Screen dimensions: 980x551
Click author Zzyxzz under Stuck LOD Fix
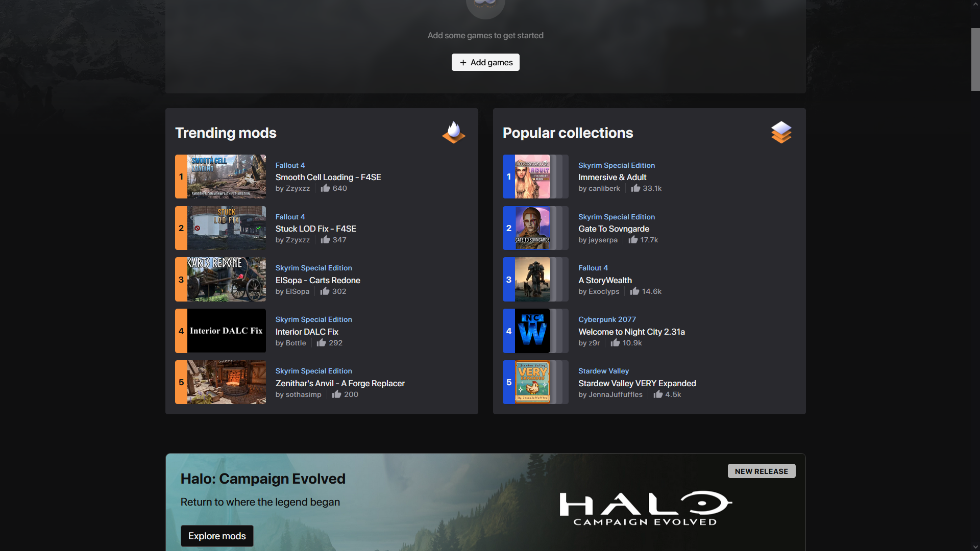coord(298,240)
